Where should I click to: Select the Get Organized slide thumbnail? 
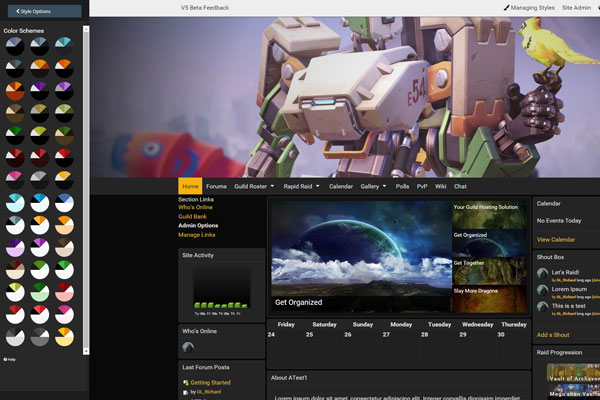pos(489,243)
